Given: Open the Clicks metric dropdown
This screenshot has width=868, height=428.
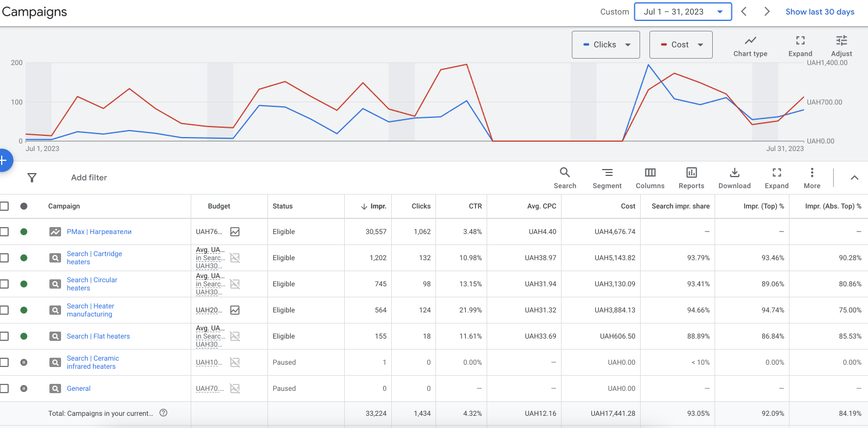Looking at the screenshot, I should [605, 45].
